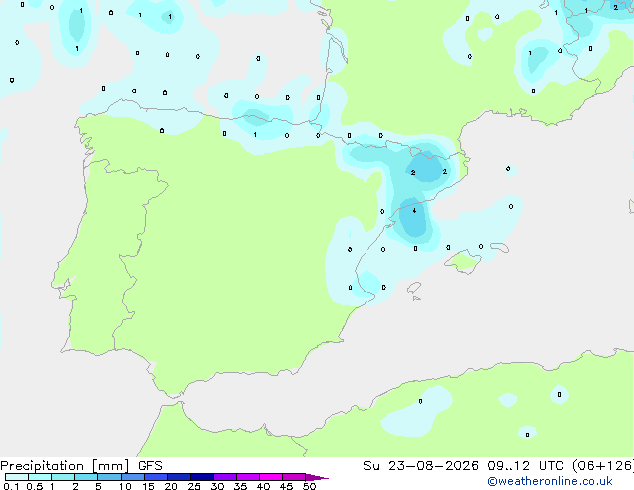The height and width of the screenshot is (490, 634).
Task: Select the legend swatch between 1 and 2
Action: point(63,477)
